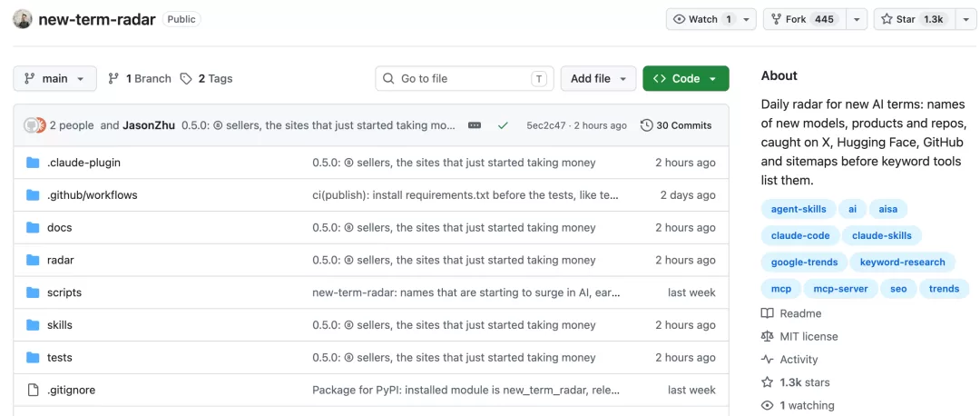Open the Add file dropdown
Screen dimensions: 980x416
(598, 79)
